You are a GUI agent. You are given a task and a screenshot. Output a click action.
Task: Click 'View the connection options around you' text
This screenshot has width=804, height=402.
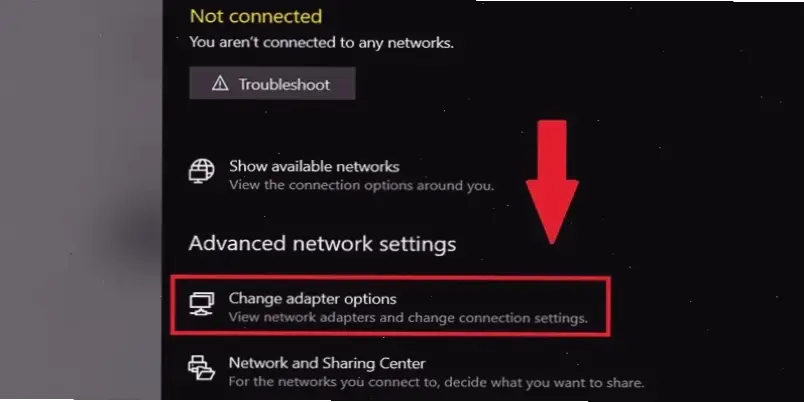361,185
